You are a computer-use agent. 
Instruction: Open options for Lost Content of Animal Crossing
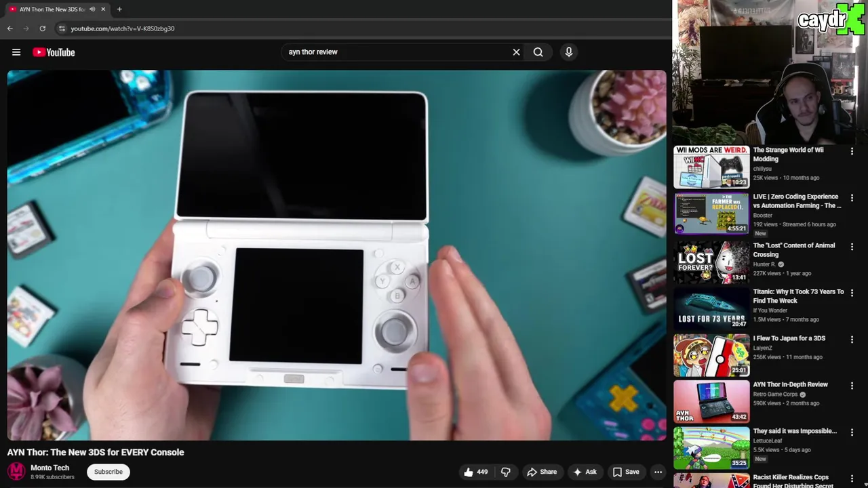point(852,247)
